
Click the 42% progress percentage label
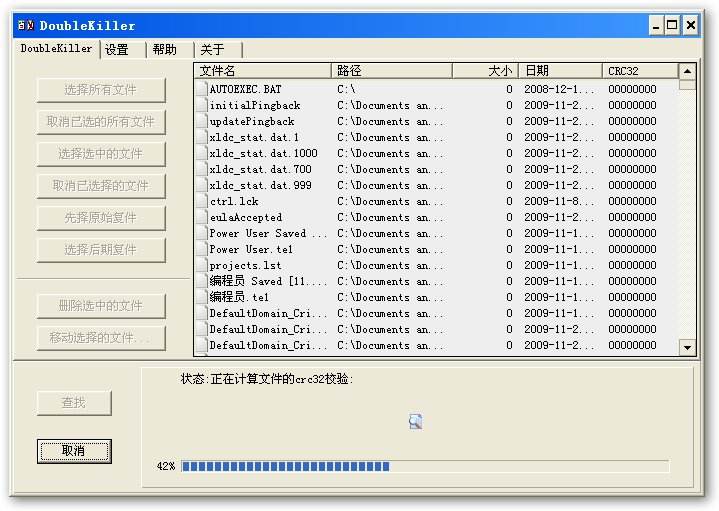tap(166, 467)
